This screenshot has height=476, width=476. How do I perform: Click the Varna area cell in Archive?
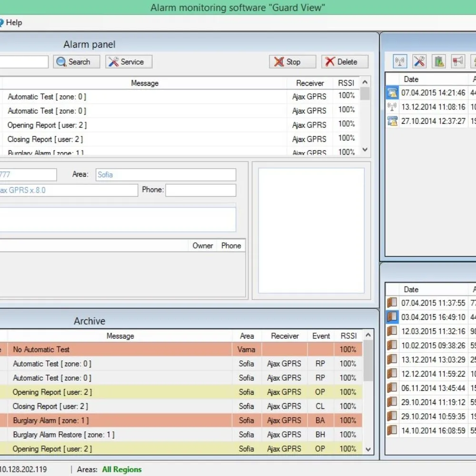[x=246, y=349]
